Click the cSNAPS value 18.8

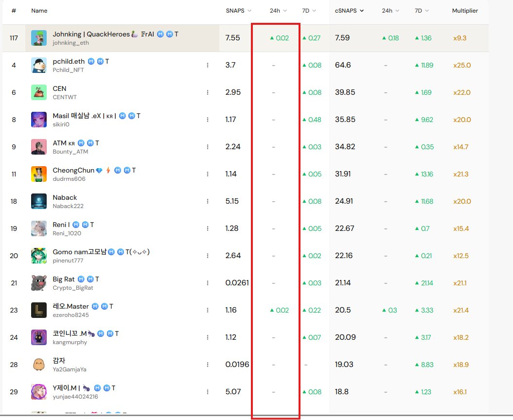click(x=341, y=391)
